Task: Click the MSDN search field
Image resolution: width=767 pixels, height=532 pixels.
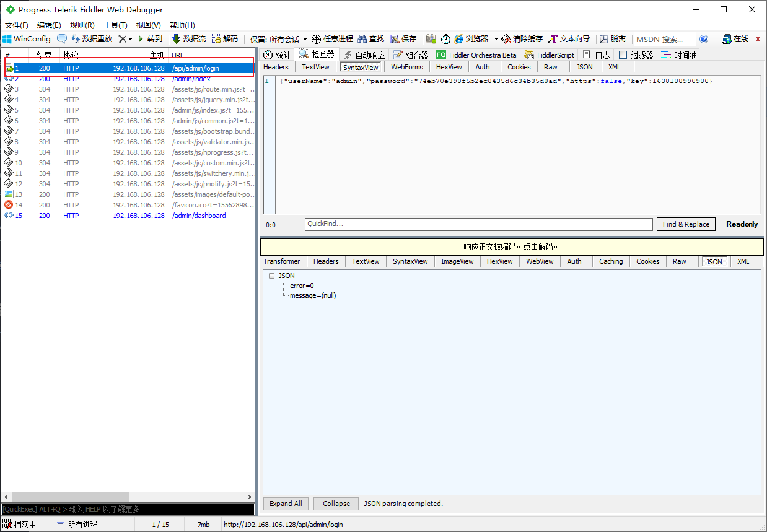Action: click(x=663, y=39)
